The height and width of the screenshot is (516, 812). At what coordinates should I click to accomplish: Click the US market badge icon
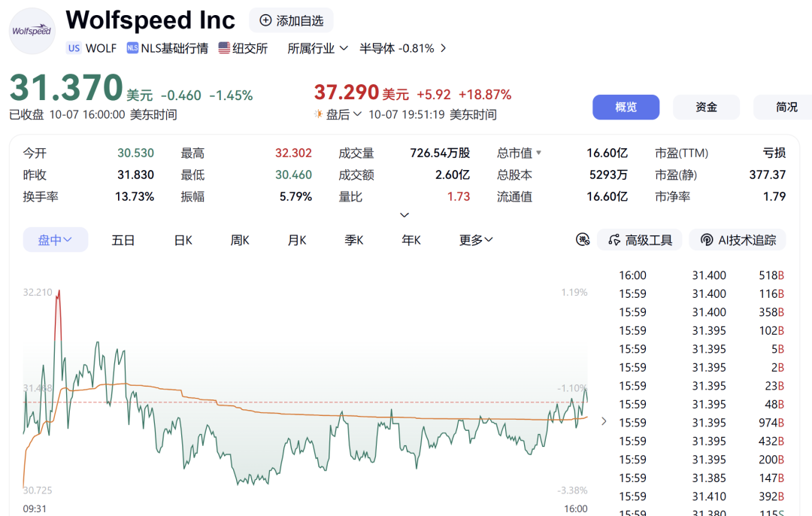point(74,48)
